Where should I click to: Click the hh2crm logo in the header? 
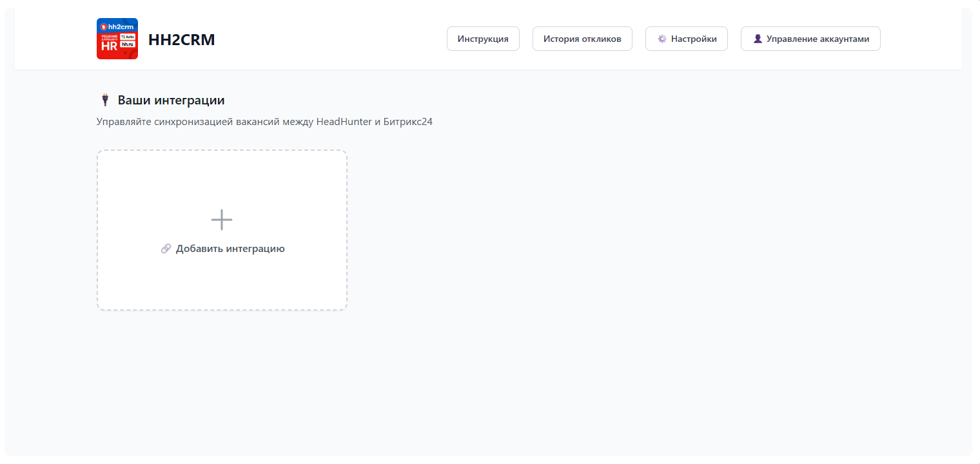(117, 39)
